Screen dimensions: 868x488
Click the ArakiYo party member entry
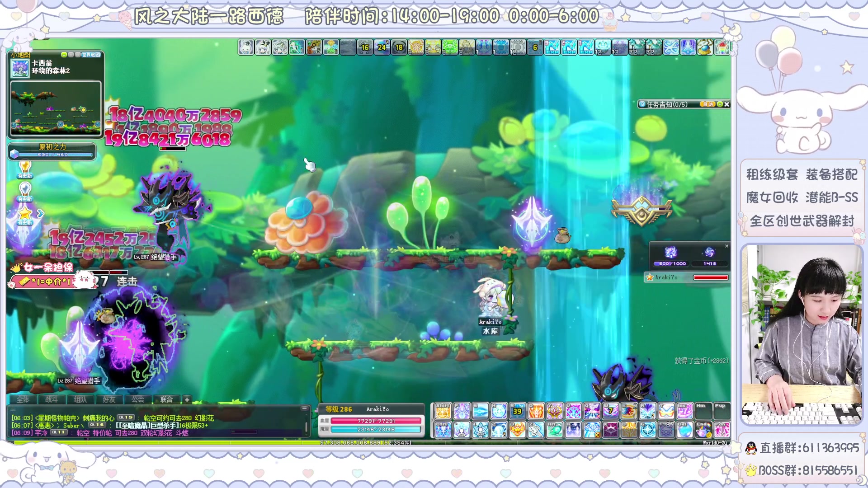pos(687,277)
